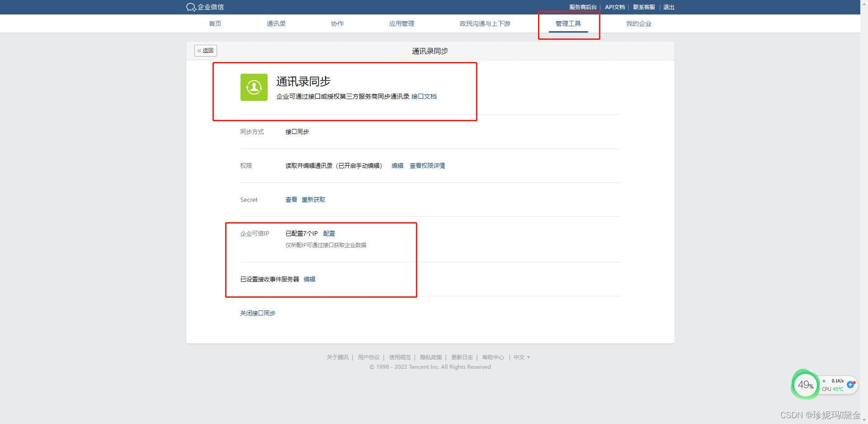Image resolution: width=868 pixels, height=424 pixels.
Task: Click 关闭接口同步 link
Action: click(258, 313)
